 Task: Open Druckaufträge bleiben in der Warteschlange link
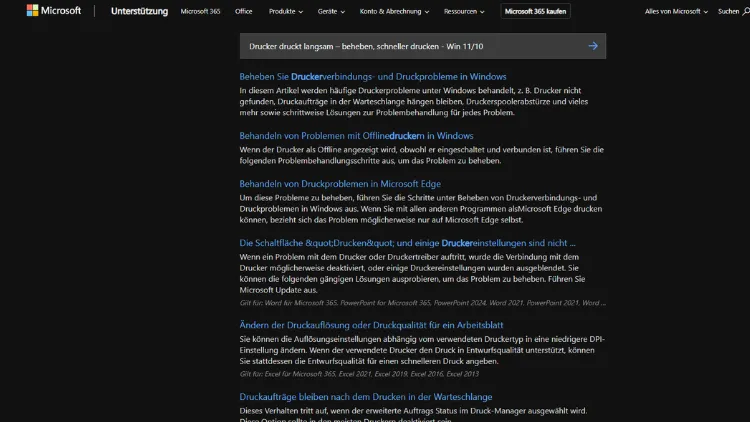point(365,397)
